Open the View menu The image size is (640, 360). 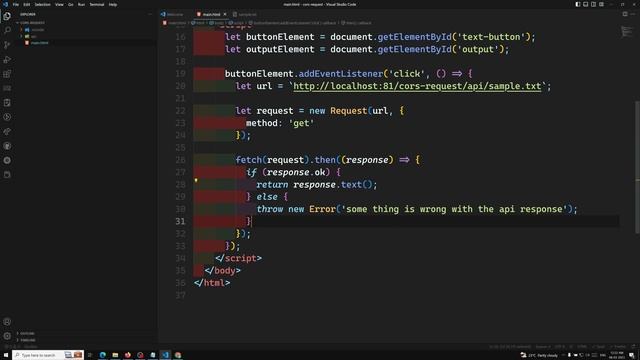[x=59, y=4]
